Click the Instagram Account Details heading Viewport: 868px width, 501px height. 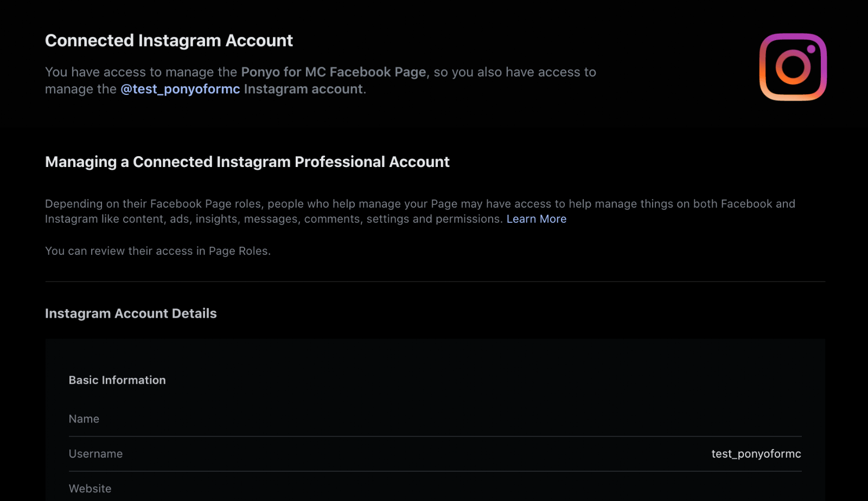point(131,313)
